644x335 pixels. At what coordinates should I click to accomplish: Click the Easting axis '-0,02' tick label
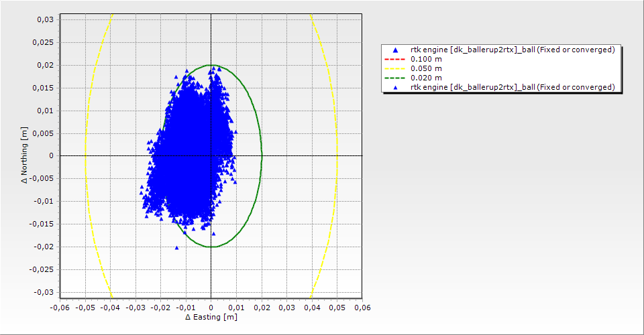160,308
